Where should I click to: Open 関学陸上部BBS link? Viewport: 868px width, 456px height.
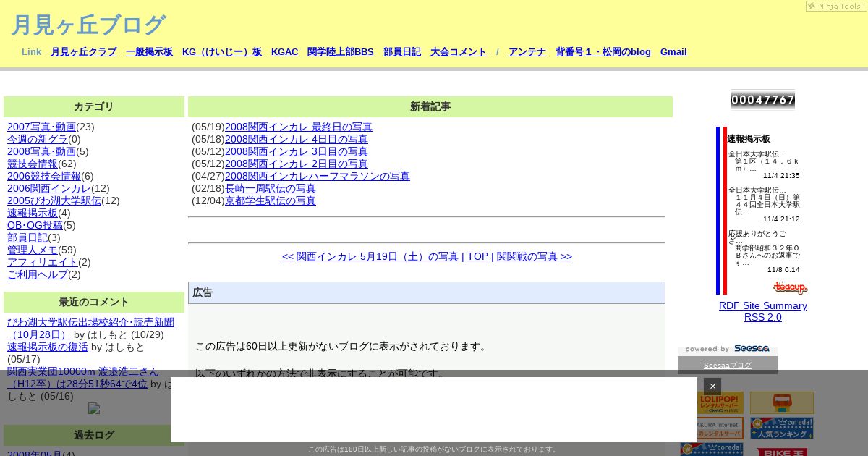click(341, 52)
